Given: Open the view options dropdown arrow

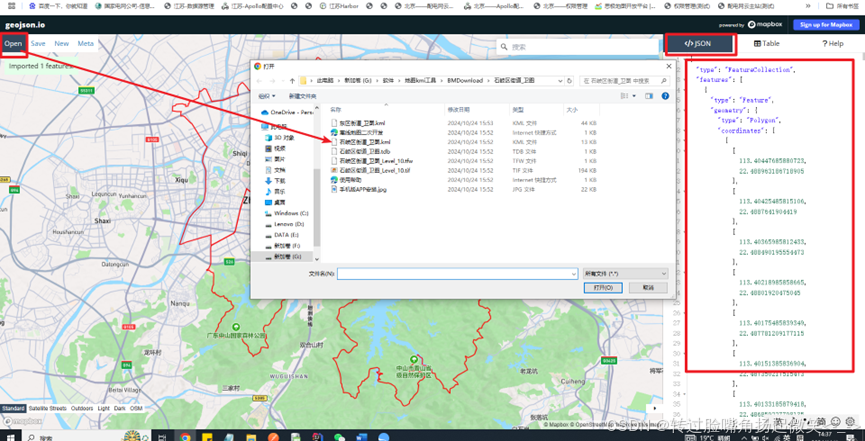Looking at the screenshot, I should coord(634,96).
